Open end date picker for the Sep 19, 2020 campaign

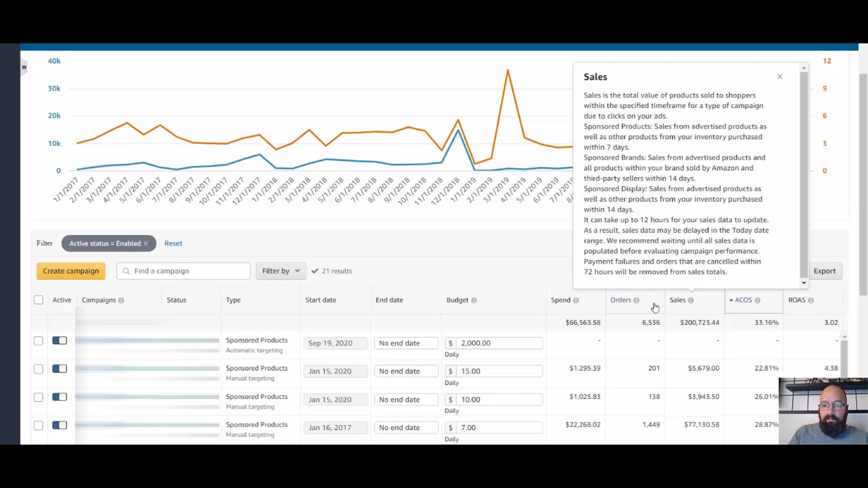(x=406, y=343)
